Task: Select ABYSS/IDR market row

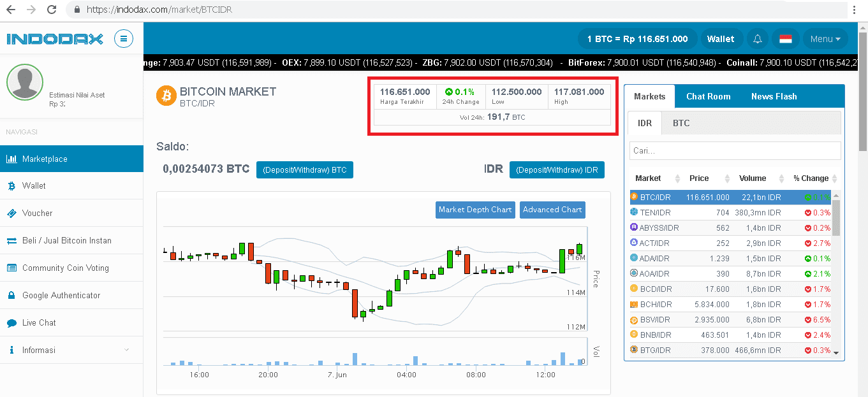Action: (x=731, y=227)
